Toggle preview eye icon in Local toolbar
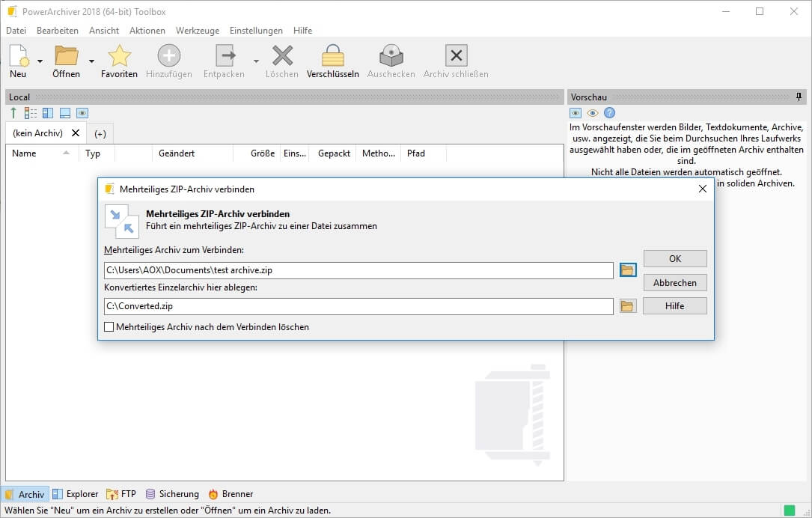This screenshot has width=812, height=518. (82, 113)
